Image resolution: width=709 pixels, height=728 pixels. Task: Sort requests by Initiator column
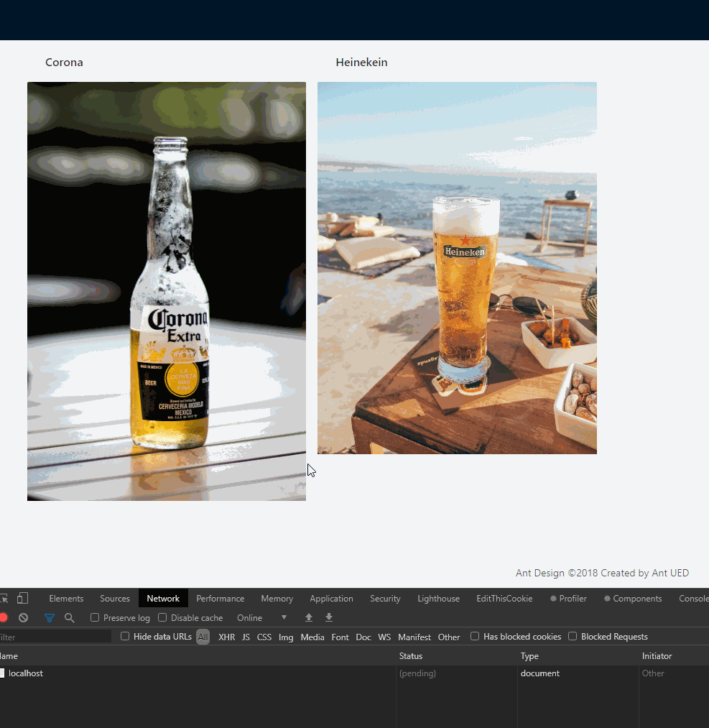[674, 656]
